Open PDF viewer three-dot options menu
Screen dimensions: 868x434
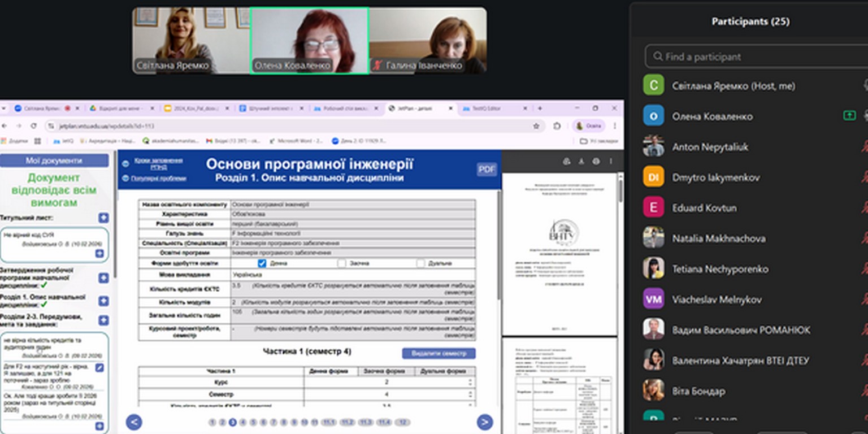tap(610, 162)
